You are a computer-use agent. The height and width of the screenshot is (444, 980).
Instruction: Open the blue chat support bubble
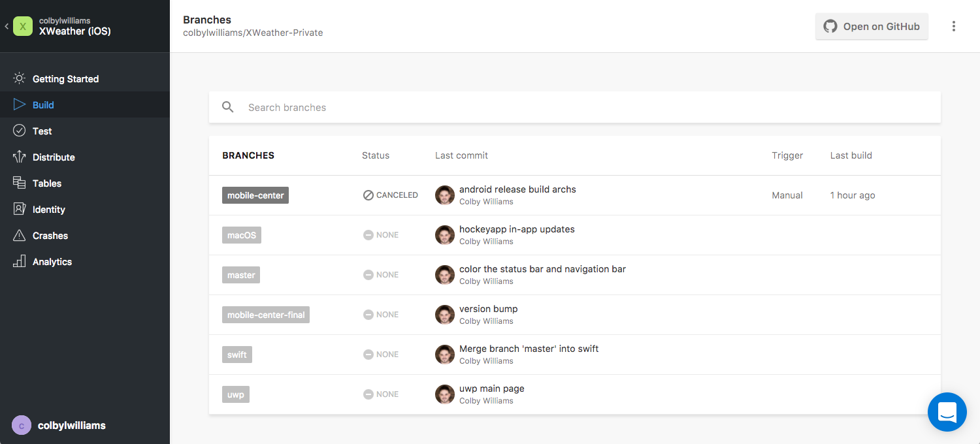[947, 412]
